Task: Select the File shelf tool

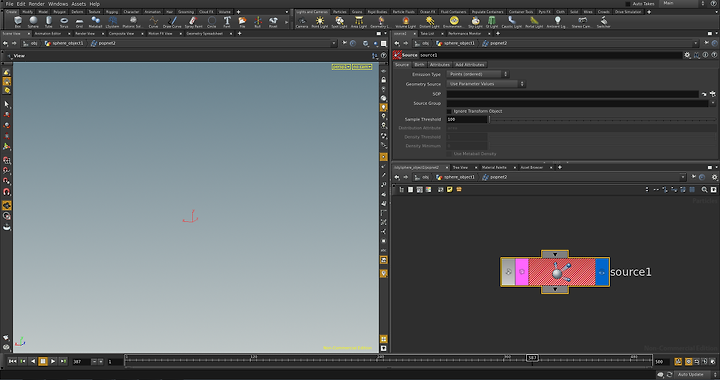Action: point(242,22)
